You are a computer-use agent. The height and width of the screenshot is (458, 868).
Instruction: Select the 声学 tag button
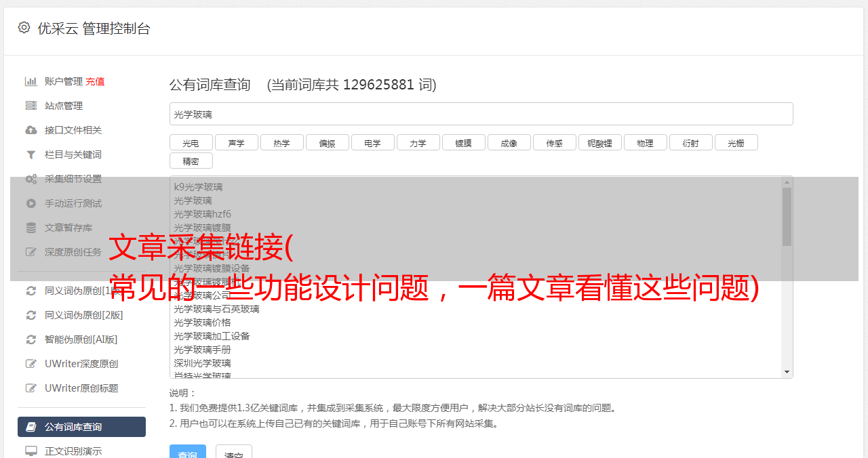point(237,142)
